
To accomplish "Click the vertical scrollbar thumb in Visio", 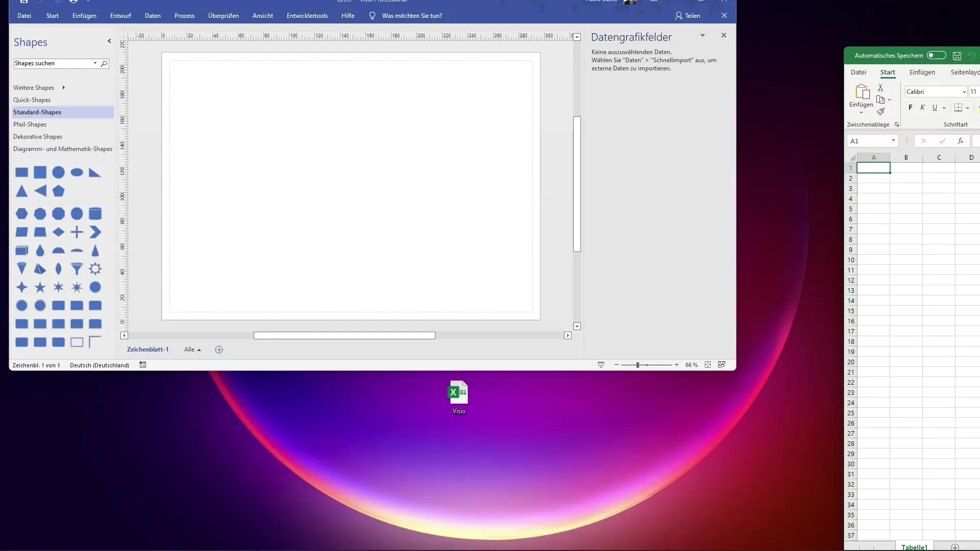I will (577, 184).
